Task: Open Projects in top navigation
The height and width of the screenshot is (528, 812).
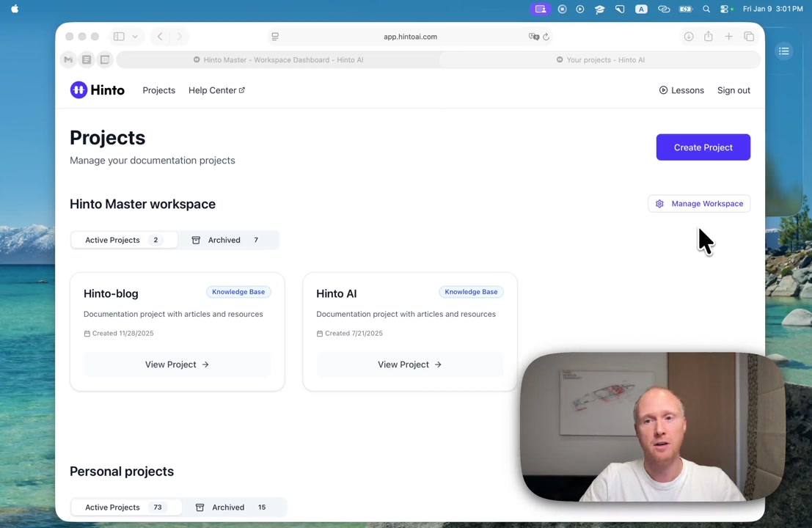Action: 158,90
